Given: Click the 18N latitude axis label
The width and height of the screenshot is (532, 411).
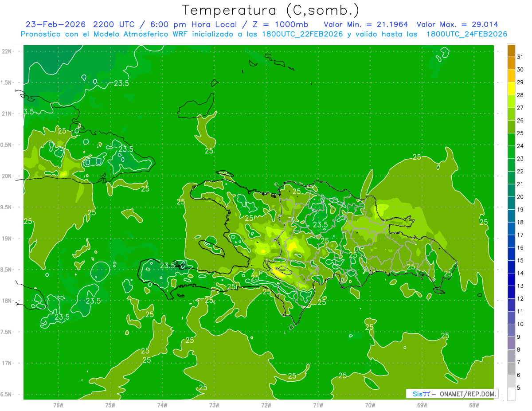Looking at the screenshot, I should (7, 301).
